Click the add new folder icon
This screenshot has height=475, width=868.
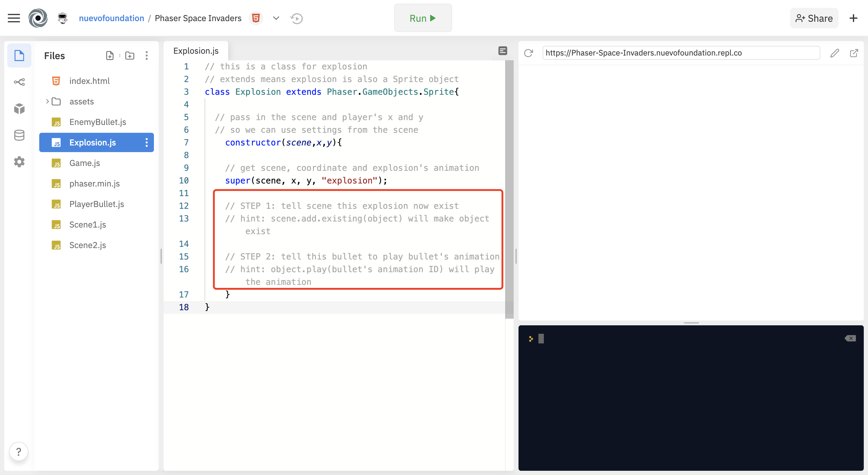(x=130, y=56)
